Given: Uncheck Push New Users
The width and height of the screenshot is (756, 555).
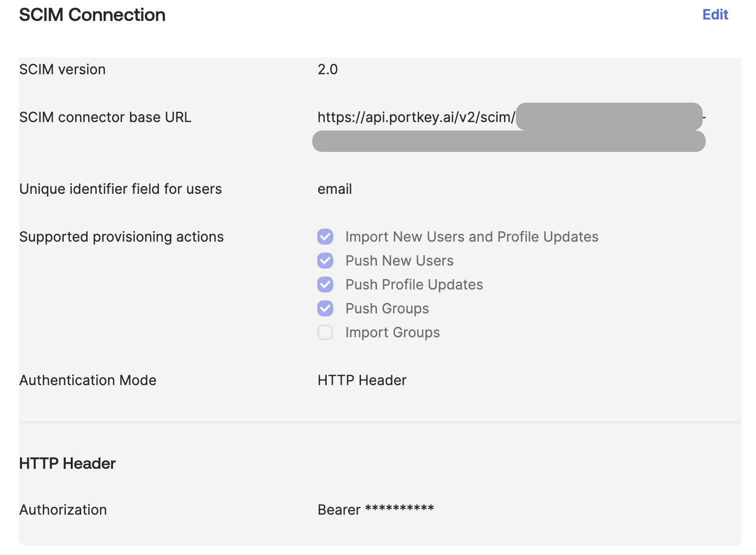Looking at the screenshot, I should 325,261.
